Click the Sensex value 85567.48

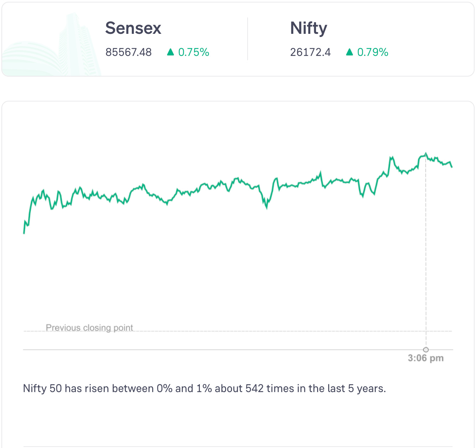click(129, 52)
